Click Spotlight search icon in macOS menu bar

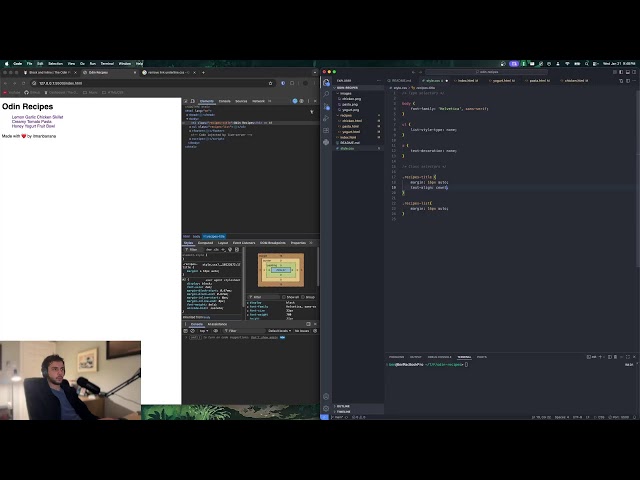pyautogui.click(x=587, y=64)
